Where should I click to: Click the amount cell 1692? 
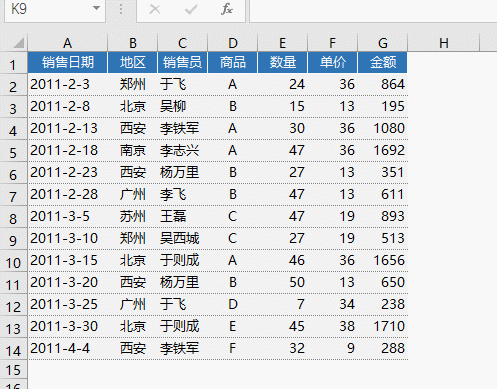click(x=382, y=150)
